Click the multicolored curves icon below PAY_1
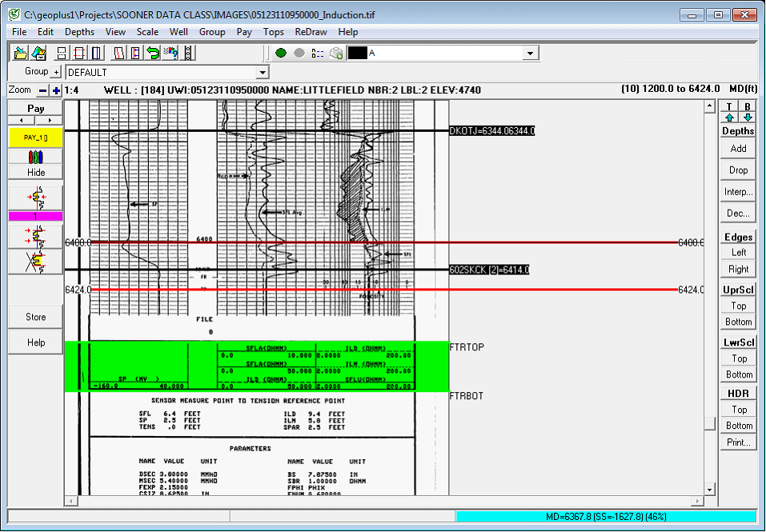 [x=35, y=157]
